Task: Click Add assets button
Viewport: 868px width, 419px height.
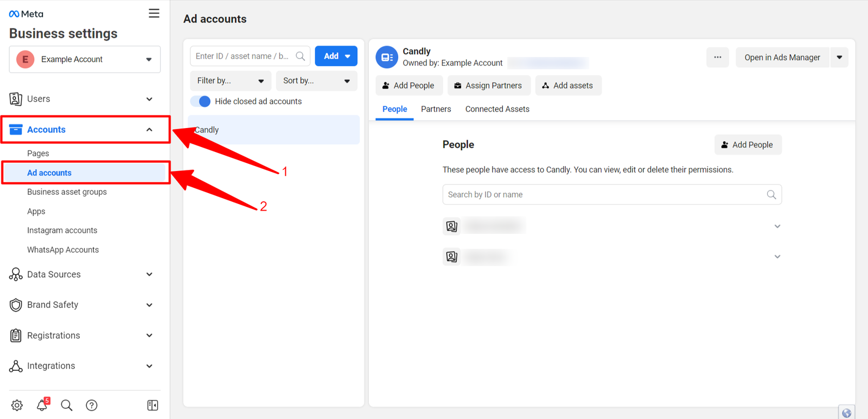Action: pos(569,85)
